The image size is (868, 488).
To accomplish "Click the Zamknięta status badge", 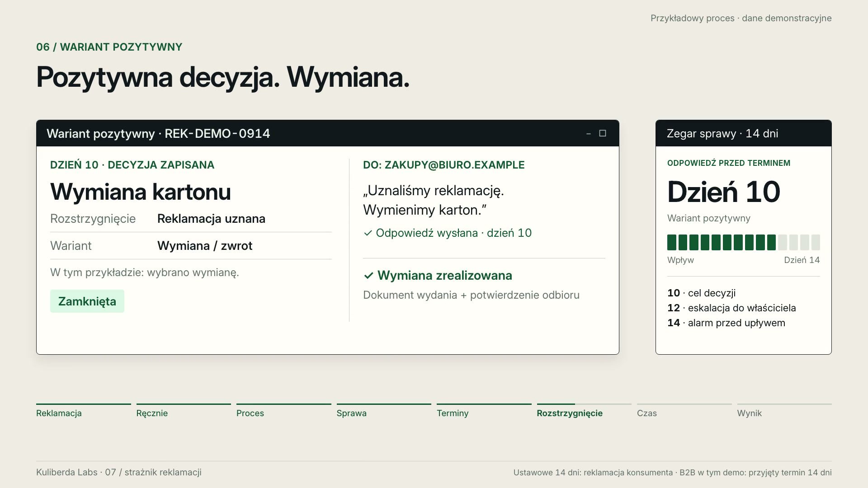I will (x=87, y=301).
